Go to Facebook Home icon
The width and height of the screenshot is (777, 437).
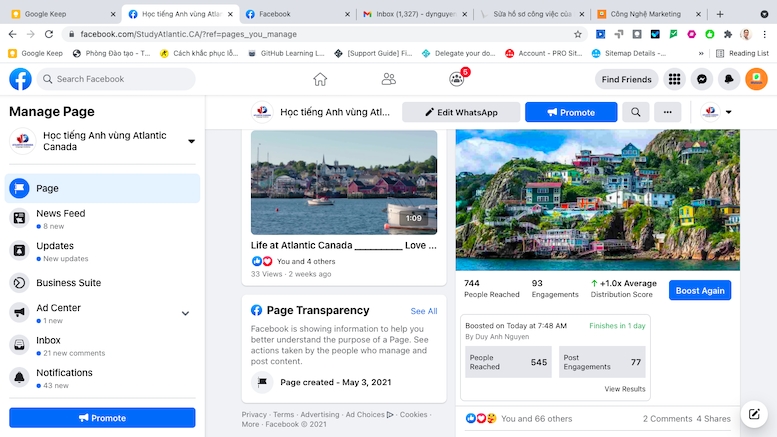point(320,79)
